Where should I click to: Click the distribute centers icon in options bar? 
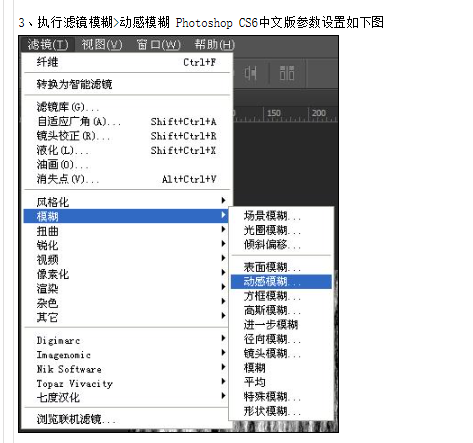[x=250, y=73]
